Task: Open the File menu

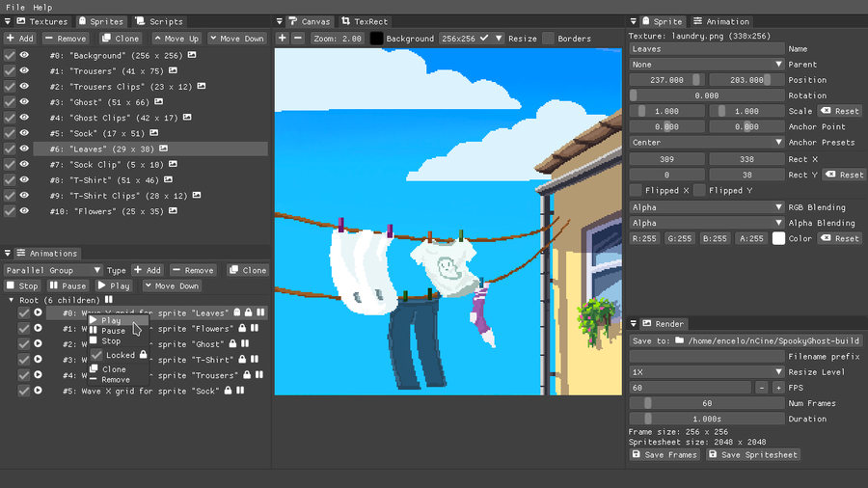Action: point(14,7)
